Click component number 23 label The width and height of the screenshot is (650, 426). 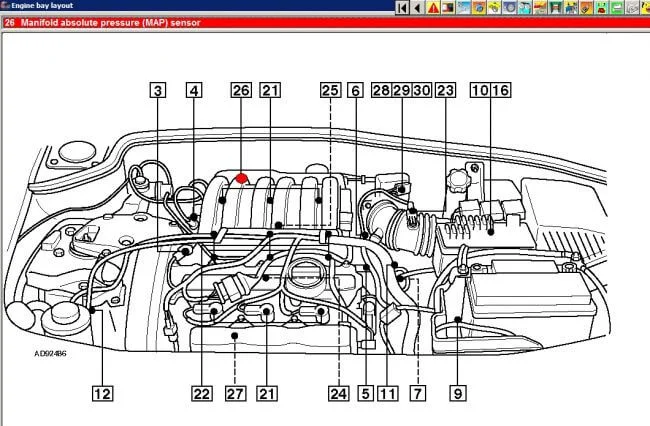coord(445,90)
